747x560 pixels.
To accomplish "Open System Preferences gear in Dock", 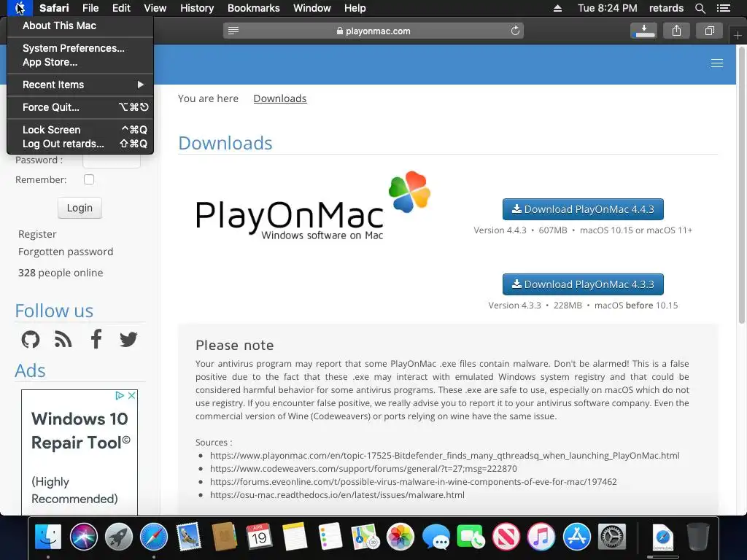I will [x=612, y=537].
